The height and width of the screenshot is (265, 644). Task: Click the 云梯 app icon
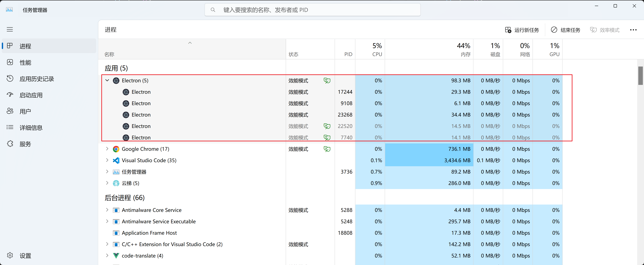click(x=116, y=183)
